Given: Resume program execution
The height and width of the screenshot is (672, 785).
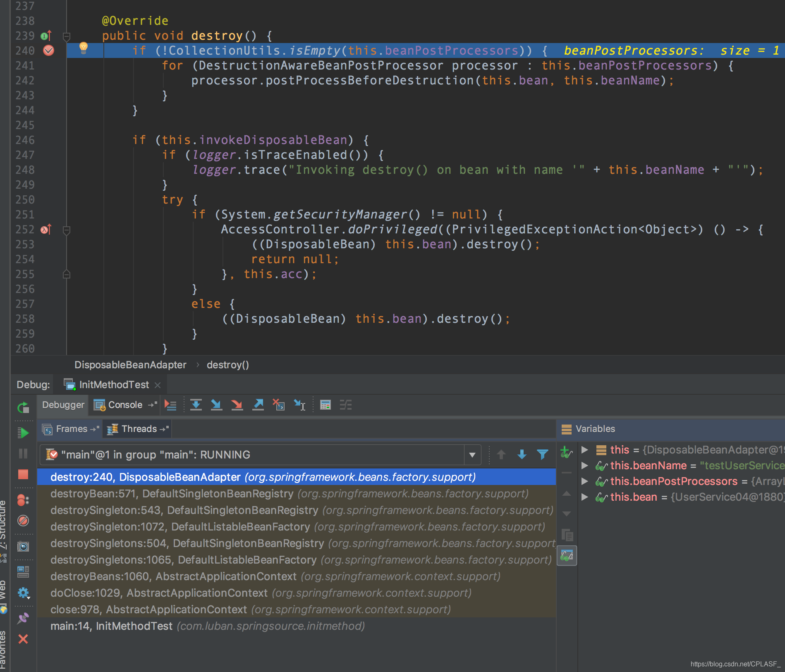Looking at the screenshot, I should coord(23,433).
